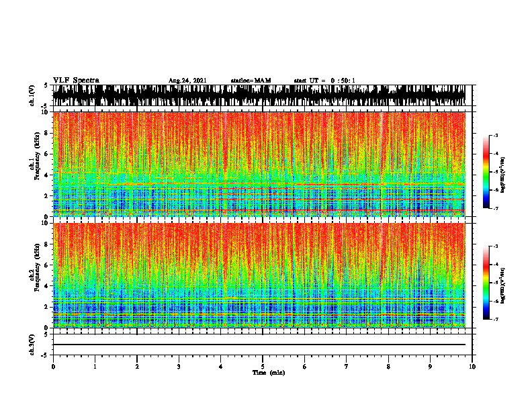
Task: Click the '-3' label on ch.2 color scale
Action: click(x=496, y=246)
